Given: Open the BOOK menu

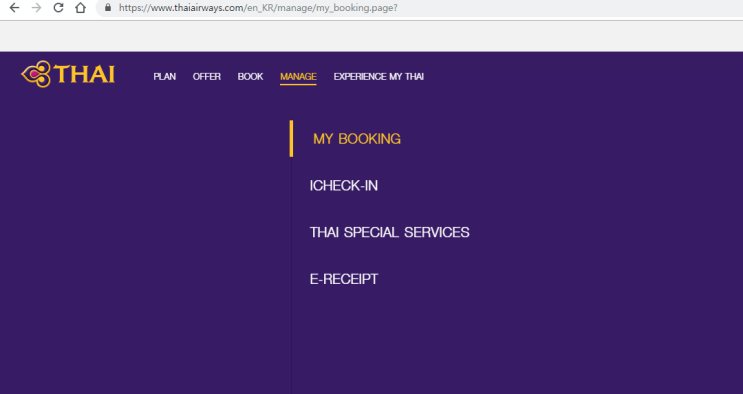Looking at the screenshot, I should [x=250, y=76].
